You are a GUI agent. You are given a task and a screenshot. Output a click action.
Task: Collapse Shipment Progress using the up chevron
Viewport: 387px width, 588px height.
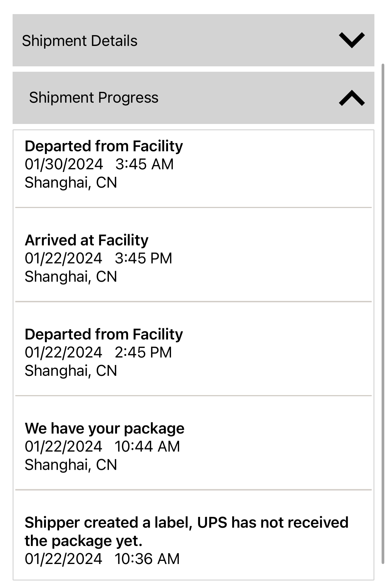(x=352, y=98)
